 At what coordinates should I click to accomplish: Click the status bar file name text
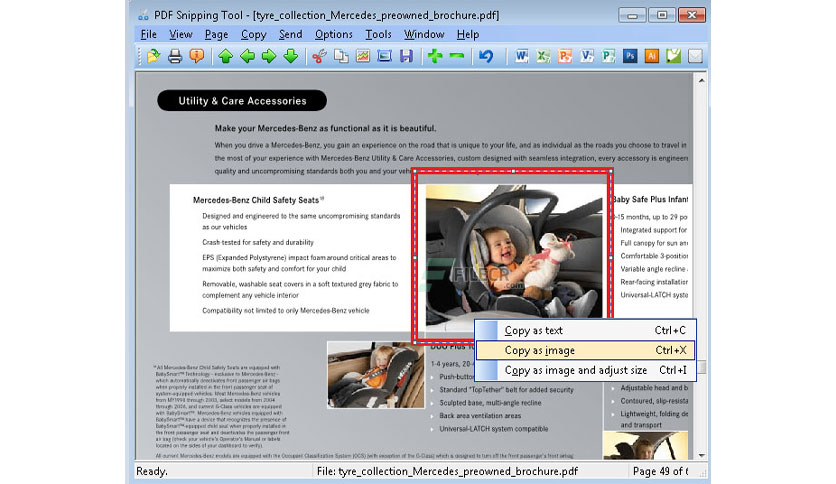(x=447, y=471)
